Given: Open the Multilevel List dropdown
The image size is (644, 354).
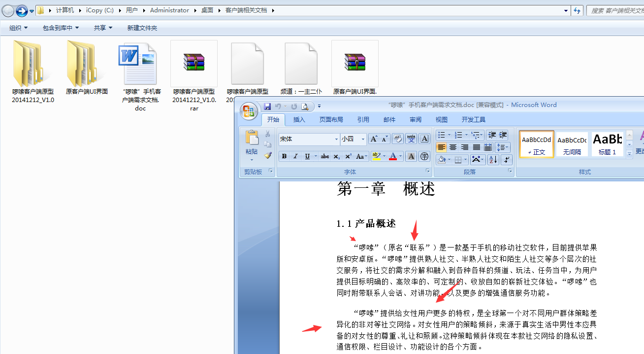Looking at the screenshot, I should click(x=477, y=135).
